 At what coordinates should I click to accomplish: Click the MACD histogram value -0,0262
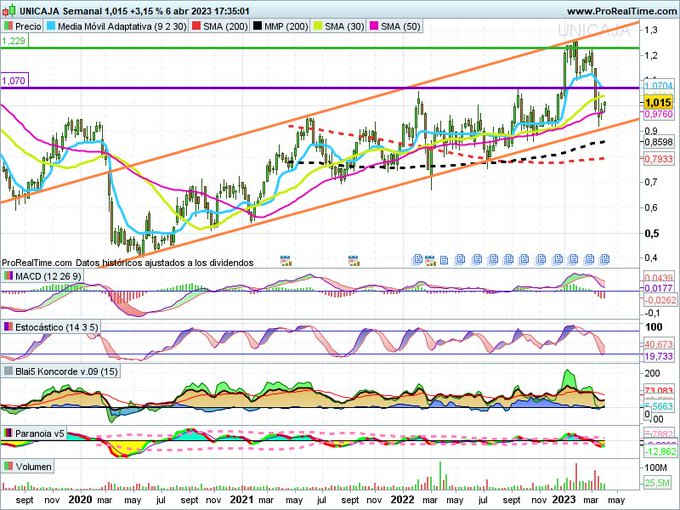[x=659, y=300]
